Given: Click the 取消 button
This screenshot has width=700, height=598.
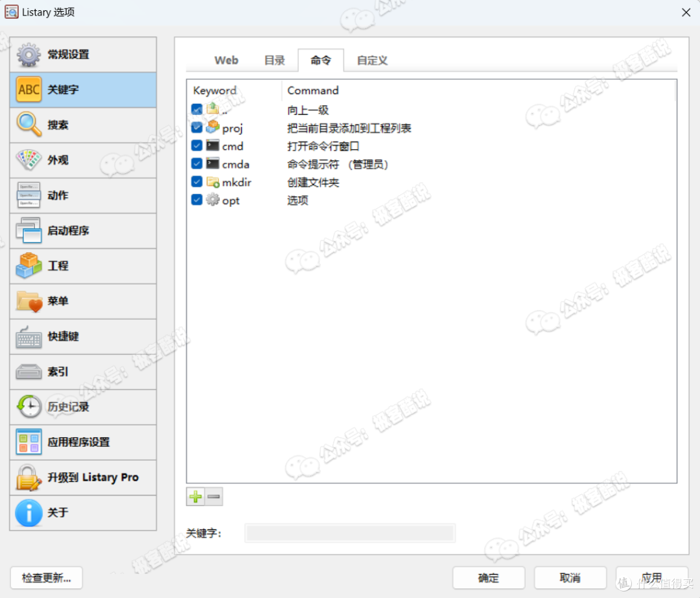Looking at the screenshot, I should click(570, 578).
